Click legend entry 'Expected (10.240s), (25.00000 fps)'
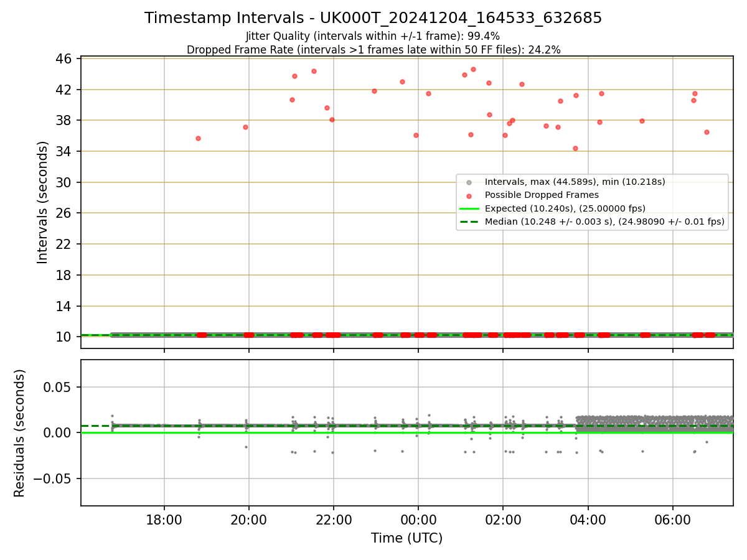This screenshot has height=560, width=747. click(565, 208)
